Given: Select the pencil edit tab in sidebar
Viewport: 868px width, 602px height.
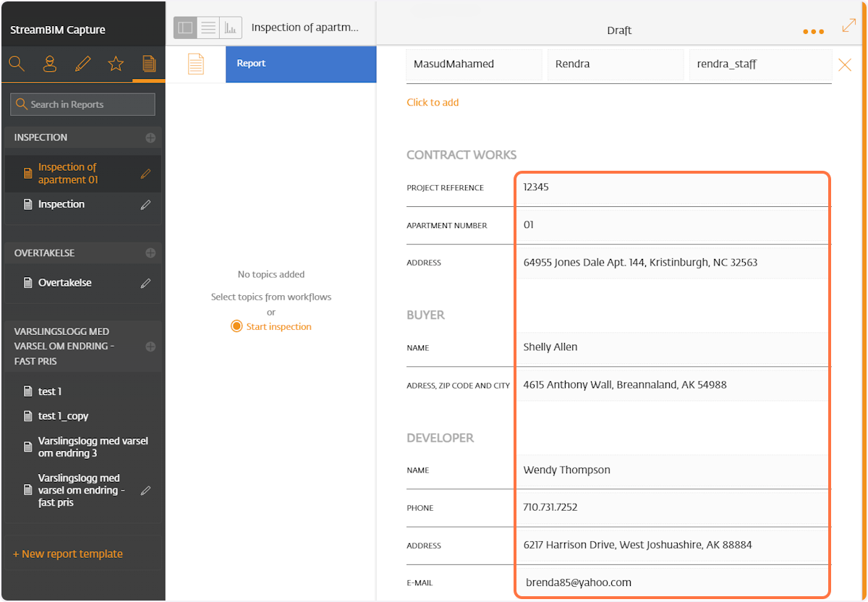Looking at the screenshot, I should (x=82, y=64).
